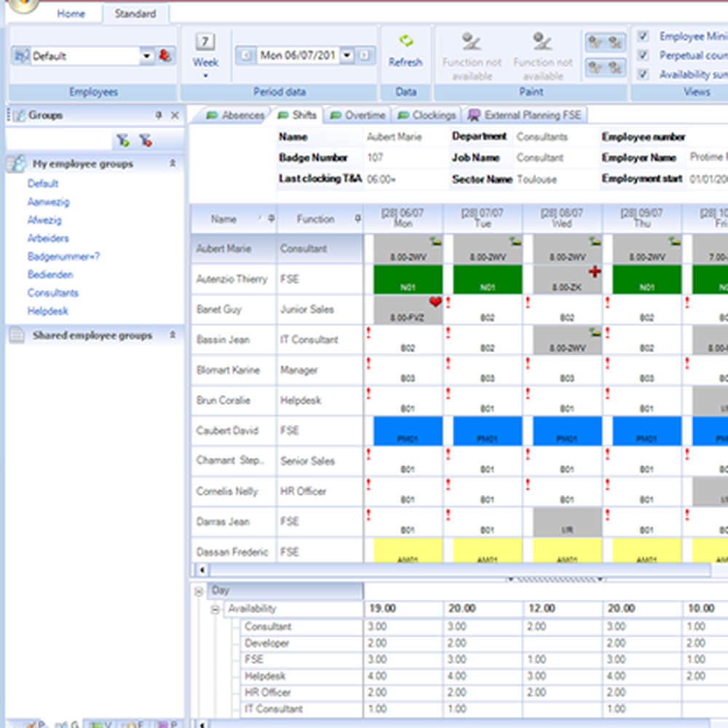Collapse the Availability tree node
Viewport: 728px width, 728px height.
click(215, 609)
